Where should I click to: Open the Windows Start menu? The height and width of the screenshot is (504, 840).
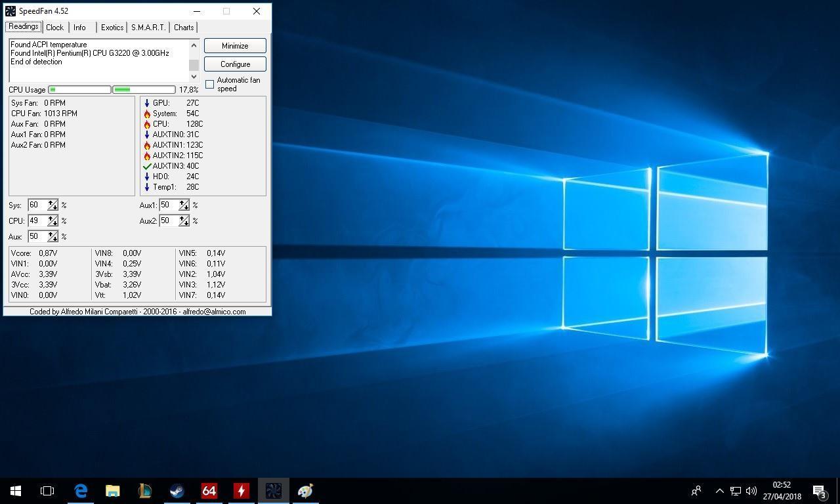click(x=16, y=491)
